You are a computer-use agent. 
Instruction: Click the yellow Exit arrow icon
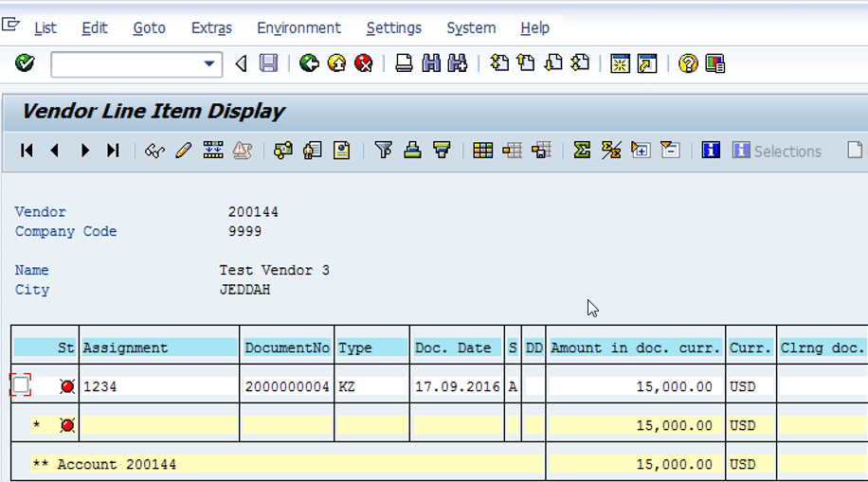[336, 63]
